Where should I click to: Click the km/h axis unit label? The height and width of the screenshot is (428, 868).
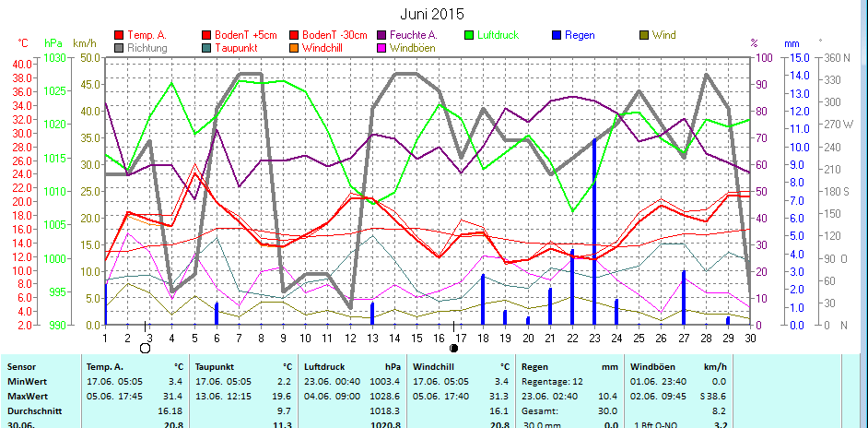(84, 42)
